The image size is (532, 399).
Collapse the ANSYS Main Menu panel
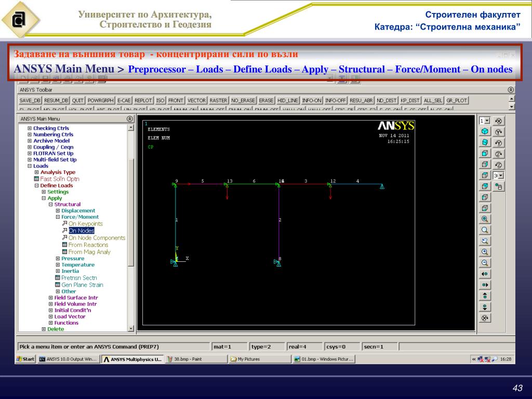[x=129, y=119]
